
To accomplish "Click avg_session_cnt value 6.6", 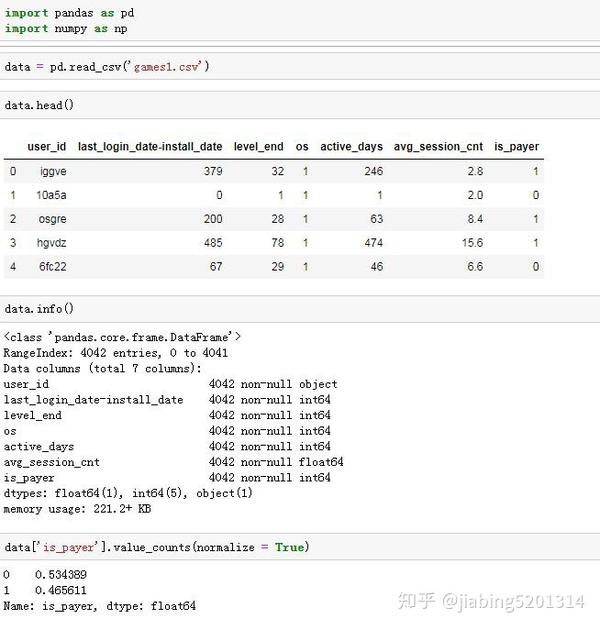I will 475,267.
